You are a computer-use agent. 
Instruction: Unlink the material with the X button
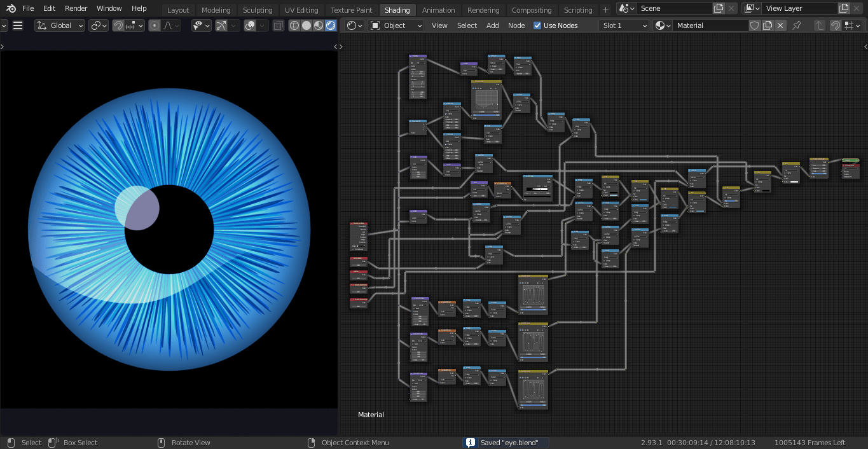click(x=780, y=25)
